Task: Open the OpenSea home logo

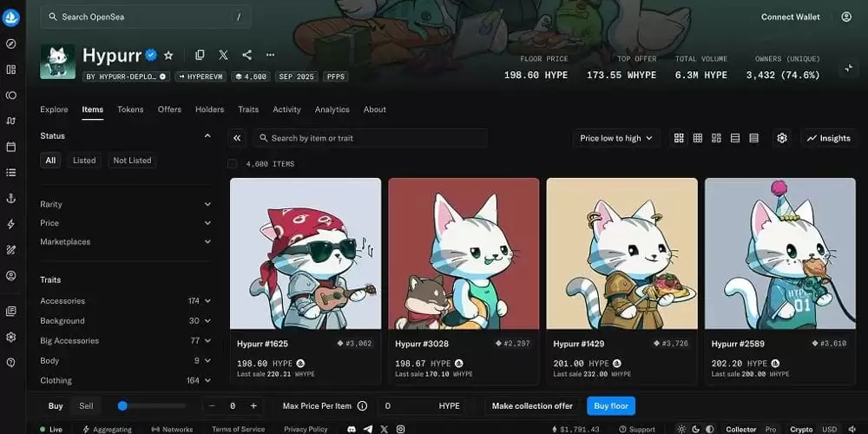Action: pos(11,17)
